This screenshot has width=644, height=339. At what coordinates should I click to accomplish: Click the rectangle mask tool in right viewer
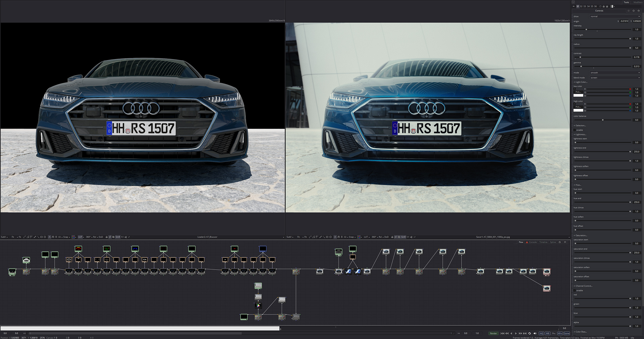click(x=327, y=237)
